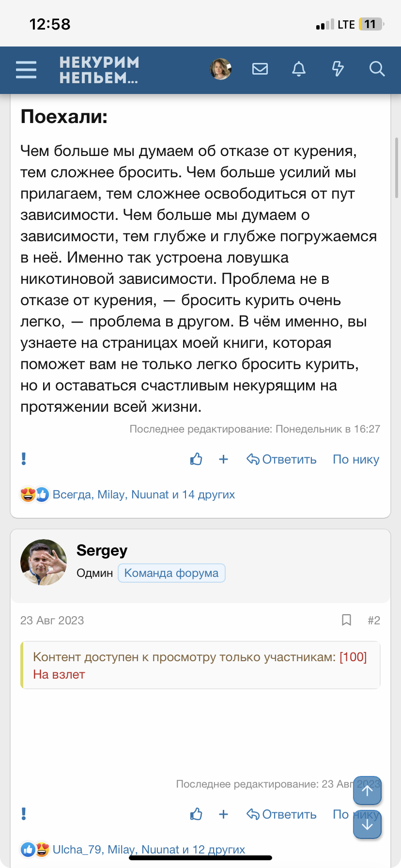Click Ответить on the first post
Image resolution: width=401 pixels, height=868 pixels.
click(x=282, y=459)
